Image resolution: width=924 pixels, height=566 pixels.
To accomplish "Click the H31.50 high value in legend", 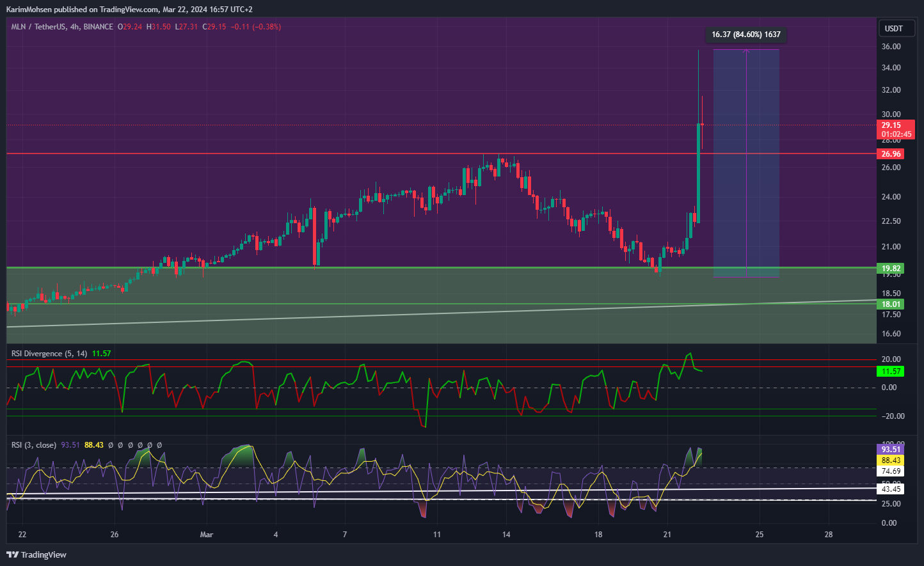I will click(158, 27).
